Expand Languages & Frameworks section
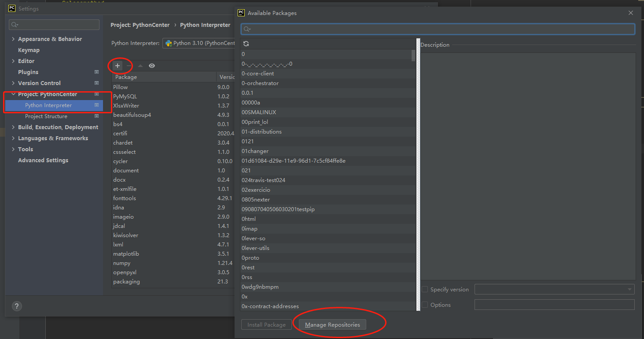Screen dimensions: 644x339 click(13, 138)
